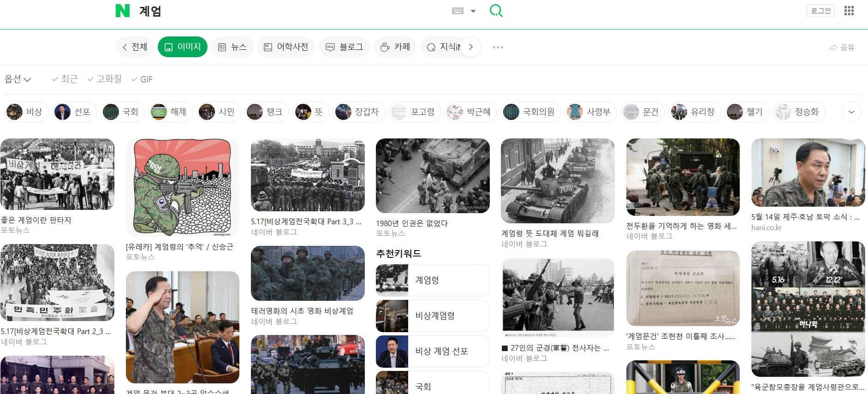
Task: Select the 장갑차 keyword chip
Action: click(359, 112)
